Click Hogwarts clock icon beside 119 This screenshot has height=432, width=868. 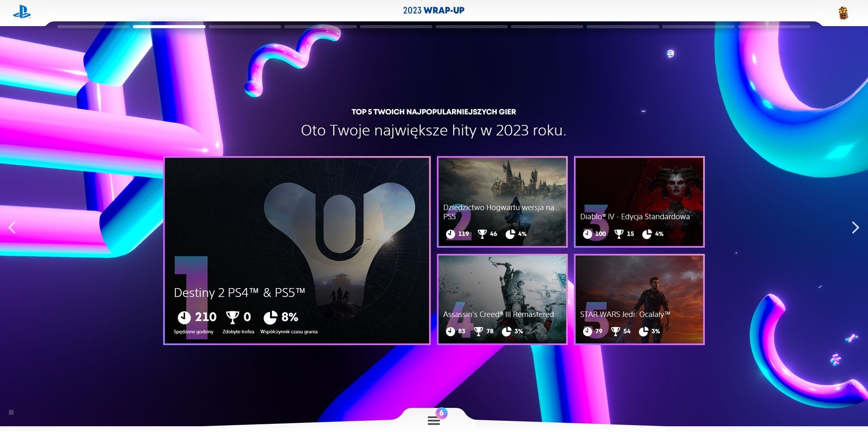450,234
